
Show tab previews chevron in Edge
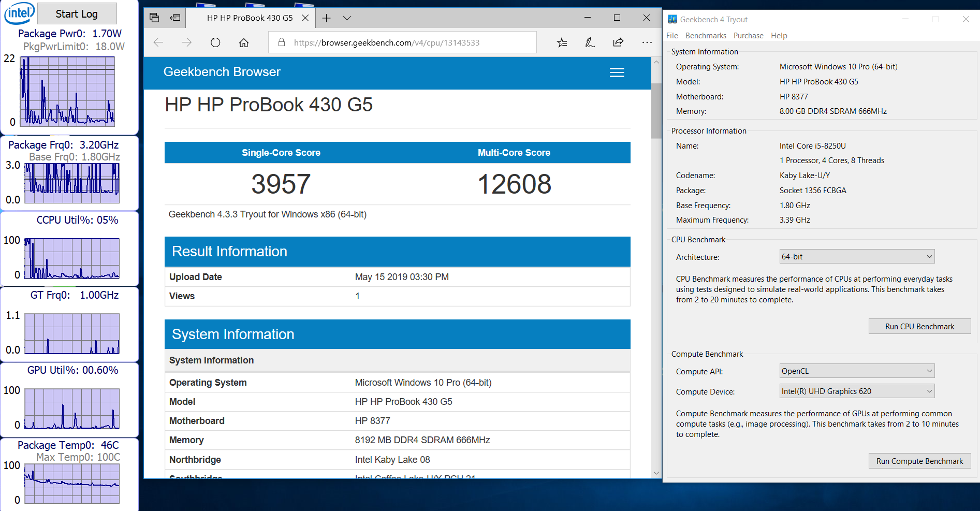click(x=347, y=18)
